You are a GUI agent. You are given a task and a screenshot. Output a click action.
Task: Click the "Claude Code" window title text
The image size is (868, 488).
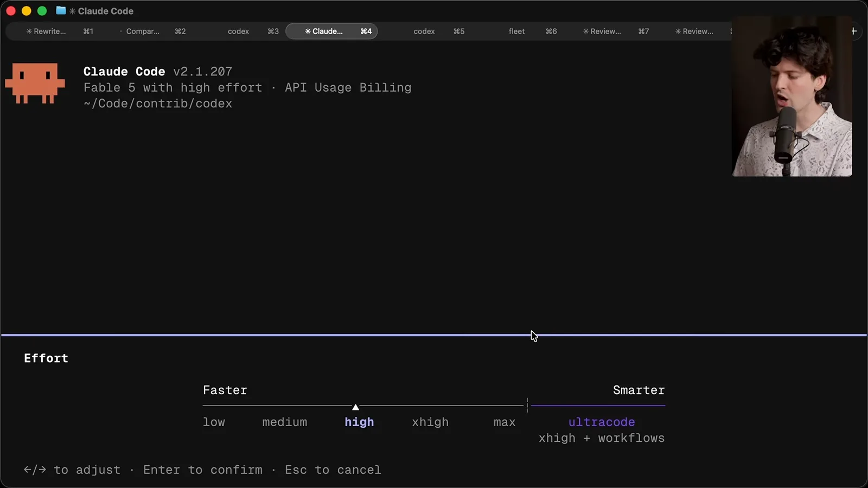pos(106,11)
